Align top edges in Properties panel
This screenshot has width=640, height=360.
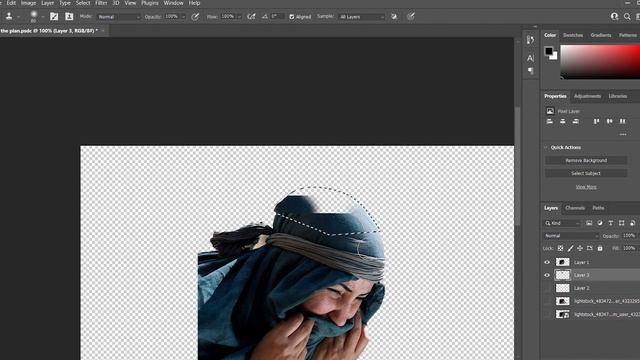[x=596, y=121]
